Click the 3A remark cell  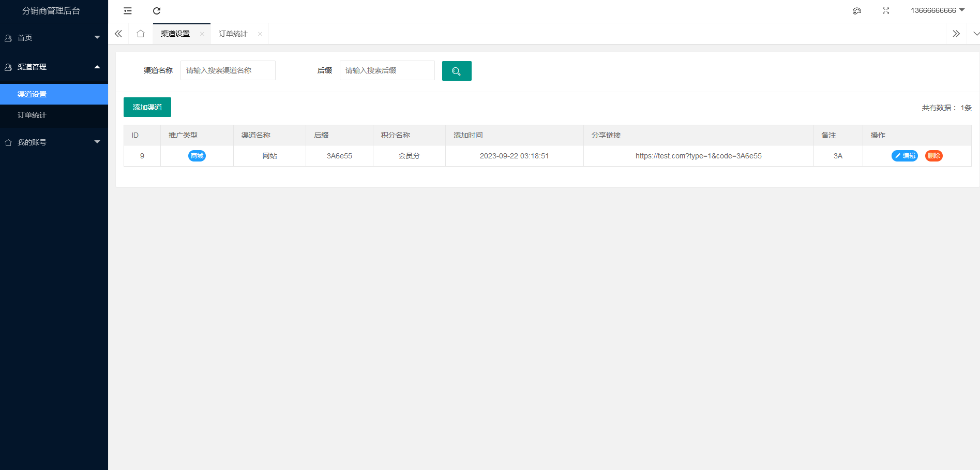click(x=838, y=156)
